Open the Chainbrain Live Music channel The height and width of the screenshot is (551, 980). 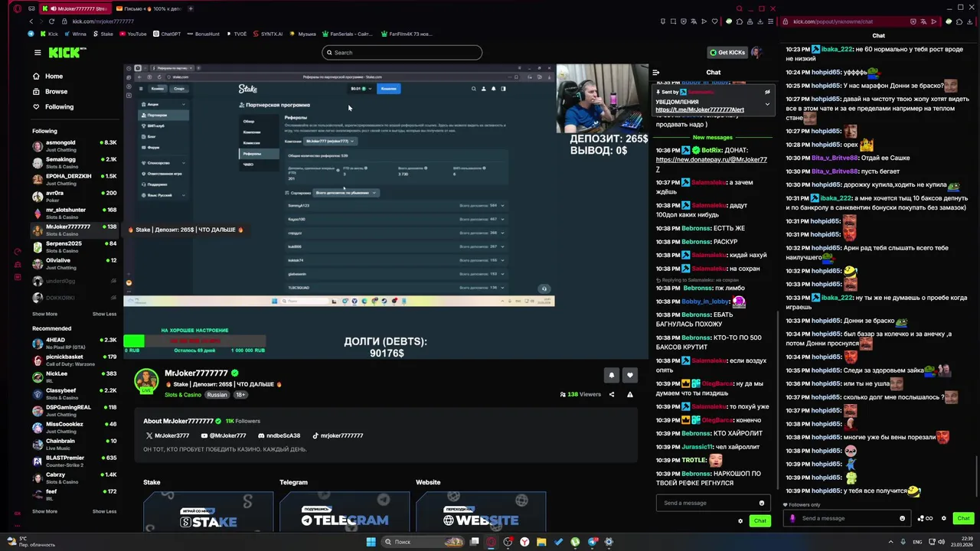[74, 444]
